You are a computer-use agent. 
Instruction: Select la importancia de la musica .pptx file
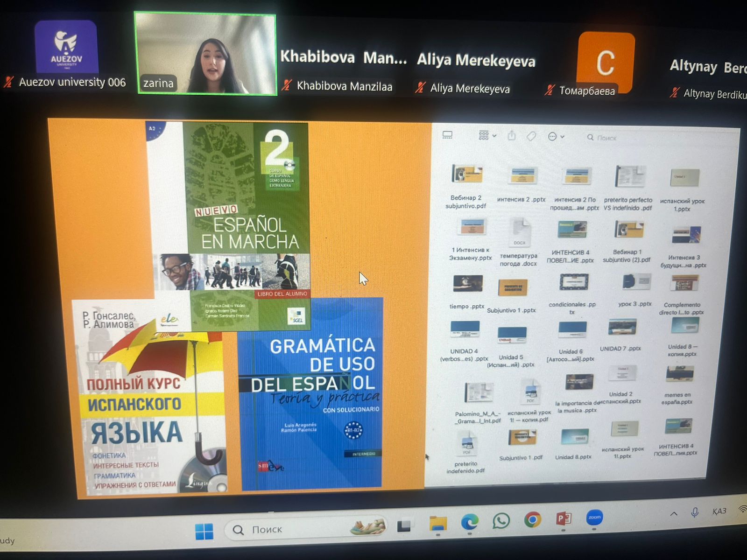click(579, 382)
